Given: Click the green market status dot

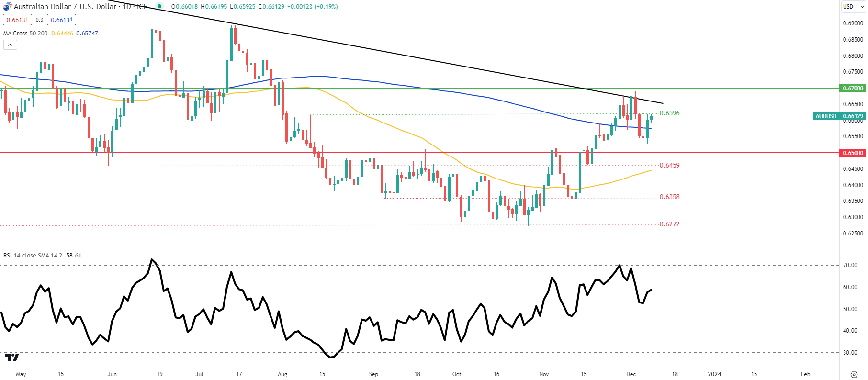Looking at the screenshot, I should [x=159, y=6].
